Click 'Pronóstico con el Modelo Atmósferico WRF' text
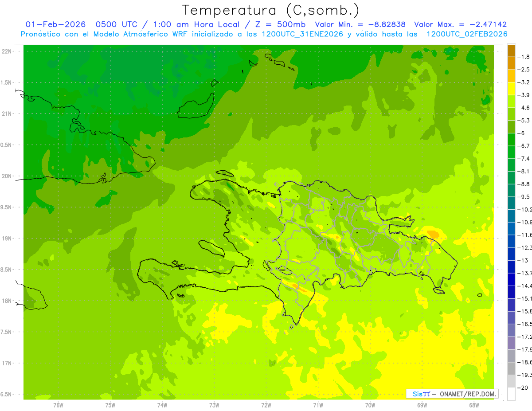 click(x=105, y=34)
